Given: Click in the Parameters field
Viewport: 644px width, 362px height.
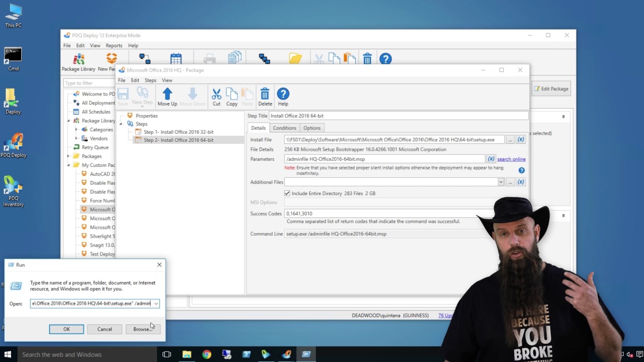Looking at the screenshot, I should (x=384, y=159).
